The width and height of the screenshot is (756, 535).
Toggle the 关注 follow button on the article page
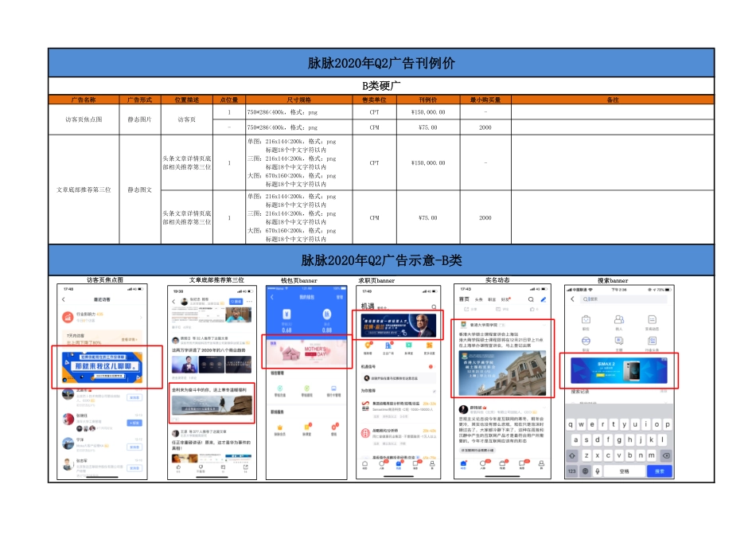(x=235, y=300)
